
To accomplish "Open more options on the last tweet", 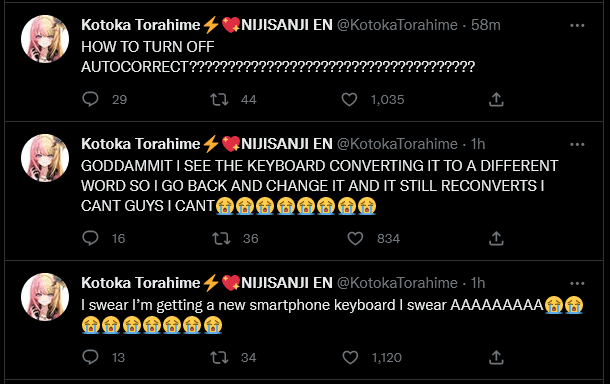I will click(577, 283).
